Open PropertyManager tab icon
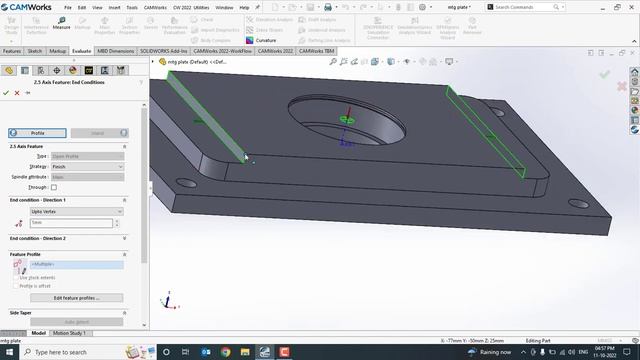The height and width of the screenshot is (360, 640). coord(25,71)
